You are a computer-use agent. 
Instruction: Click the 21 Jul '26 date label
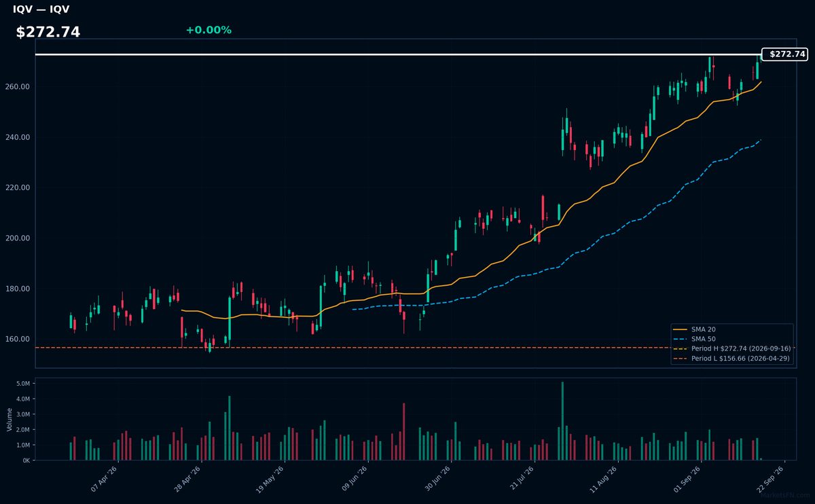point(521,479)
